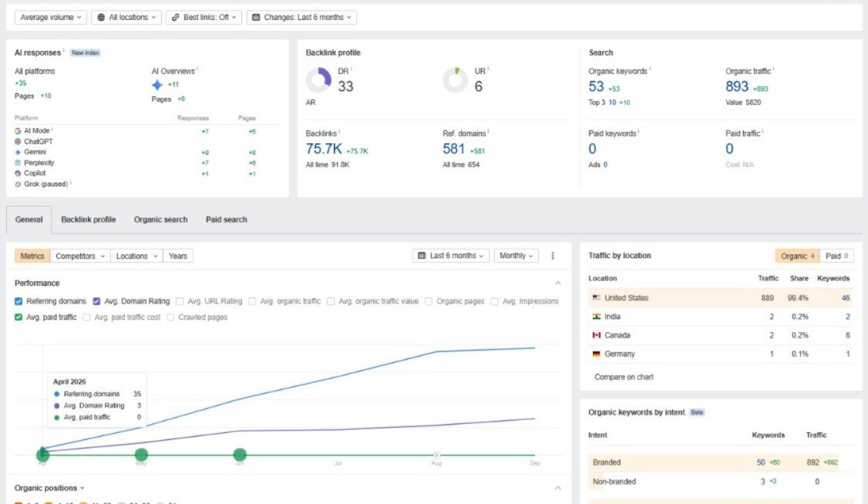Open the Competitors dropdown

pos(79,256)
